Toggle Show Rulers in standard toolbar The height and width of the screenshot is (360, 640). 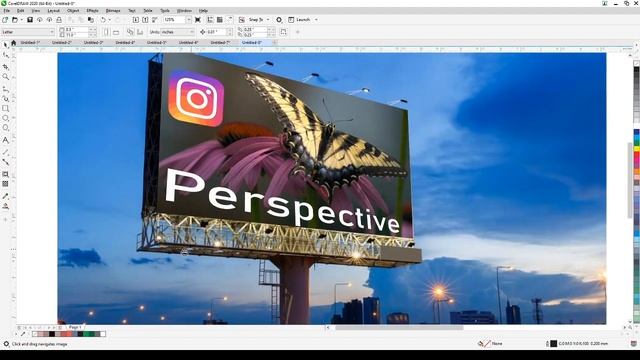click(x=210, y=20)
